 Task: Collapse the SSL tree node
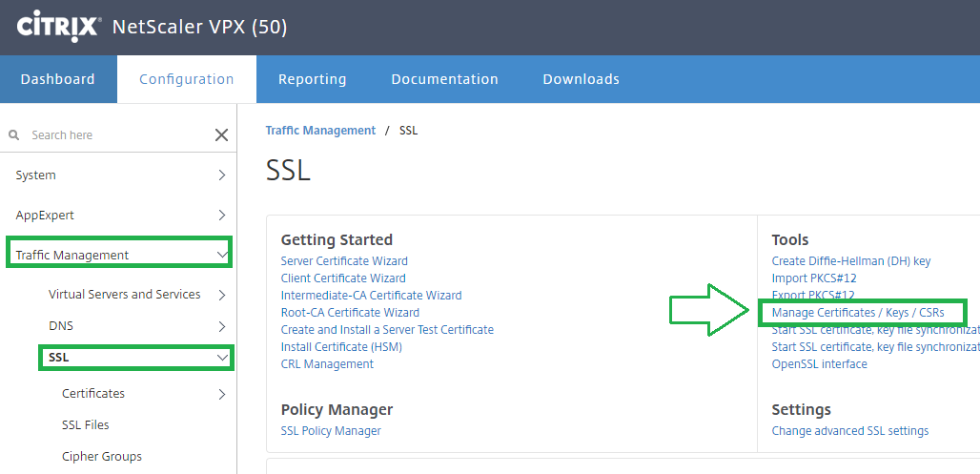[221, 358]
